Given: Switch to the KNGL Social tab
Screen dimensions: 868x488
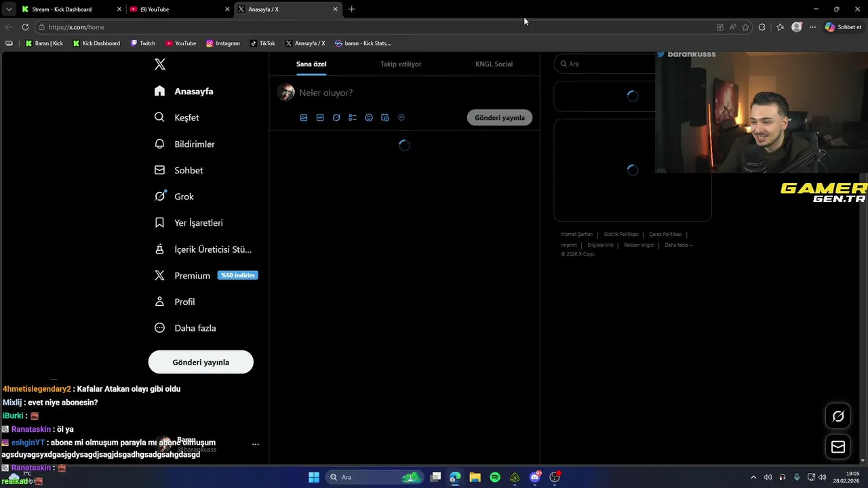Looking at the screenshot, I should pos(494,64).
